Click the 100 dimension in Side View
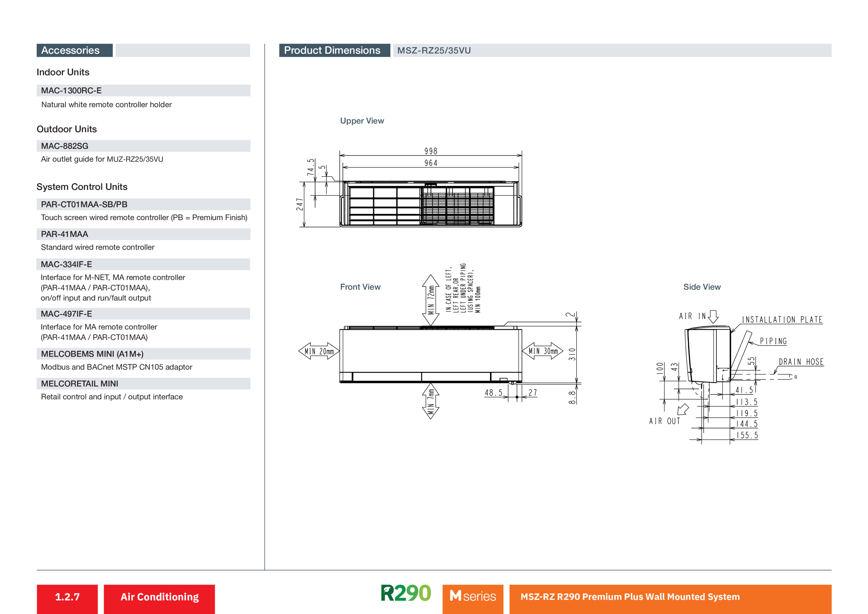The image size is (868, 614). pyautogui.click(x=661, y=368)
